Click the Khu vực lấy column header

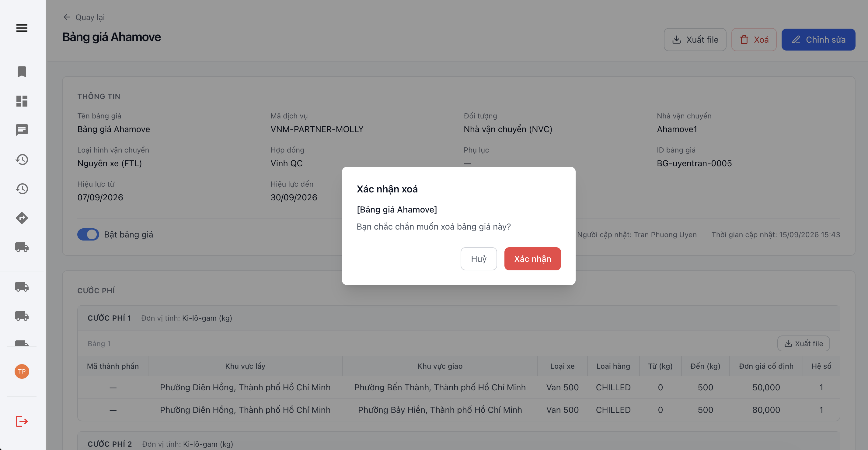pyautogui.click(x=245, y=366)
